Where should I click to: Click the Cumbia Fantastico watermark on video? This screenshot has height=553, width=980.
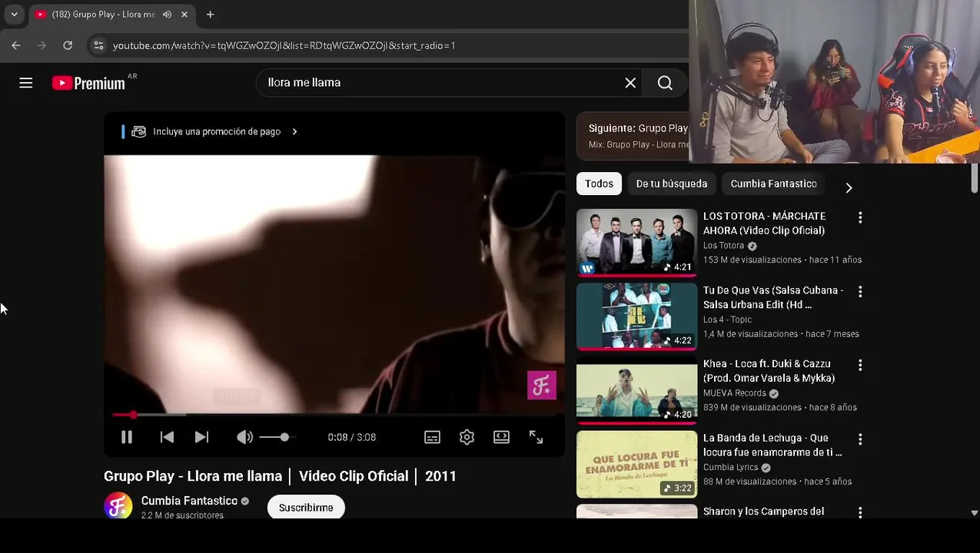(541, 386)
